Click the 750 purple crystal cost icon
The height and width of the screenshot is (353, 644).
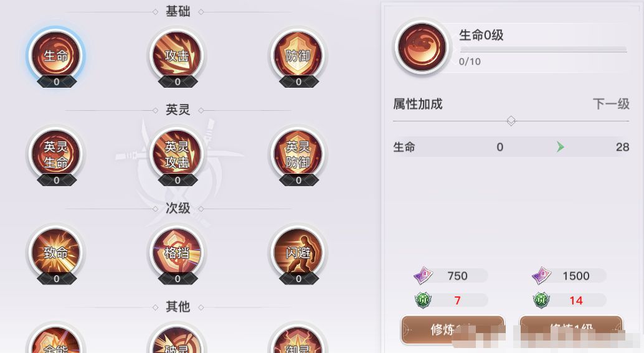click(423, 275)
